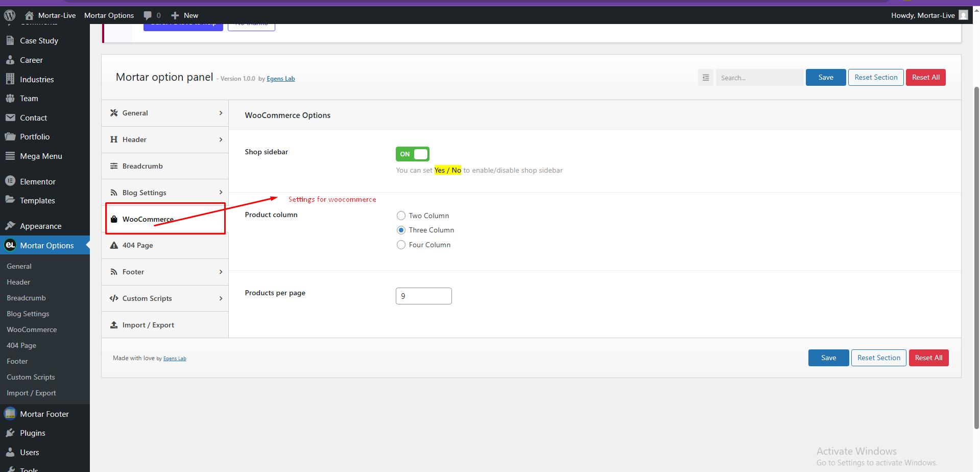Image resolution: width=980 pixels, height=472 pixels.
Task: Click the Egens Lab header link
Action: 281,79
